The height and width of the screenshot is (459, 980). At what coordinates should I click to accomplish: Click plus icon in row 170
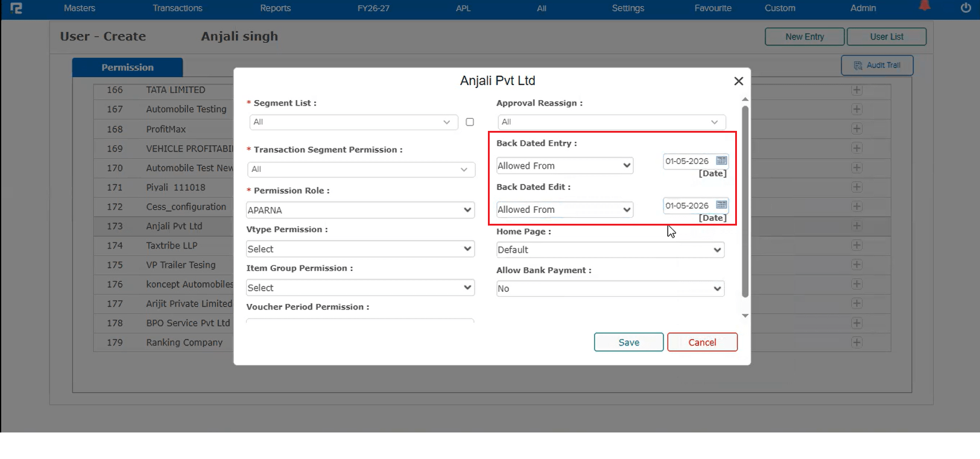[856, 168]
